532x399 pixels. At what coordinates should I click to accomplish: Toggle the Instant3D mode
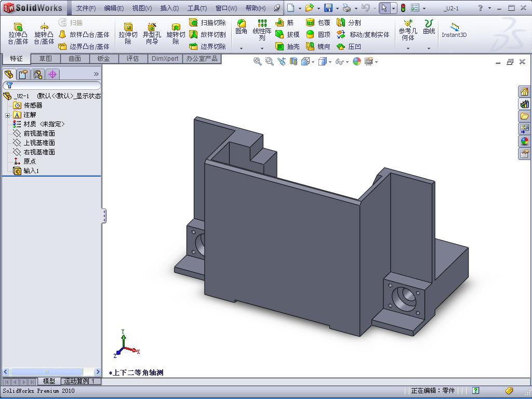coord(454,30)
